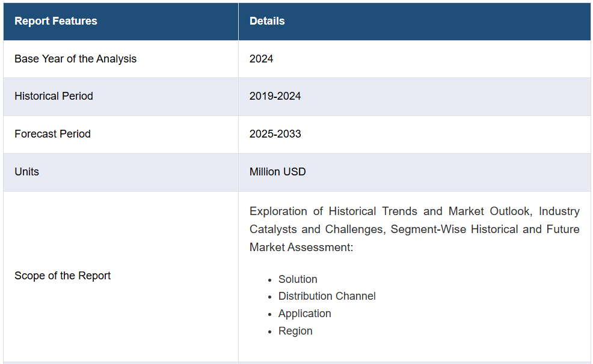Click the 2025-2033 forecast period value
The height and width of the screenshot is (364, 593).
275,134
